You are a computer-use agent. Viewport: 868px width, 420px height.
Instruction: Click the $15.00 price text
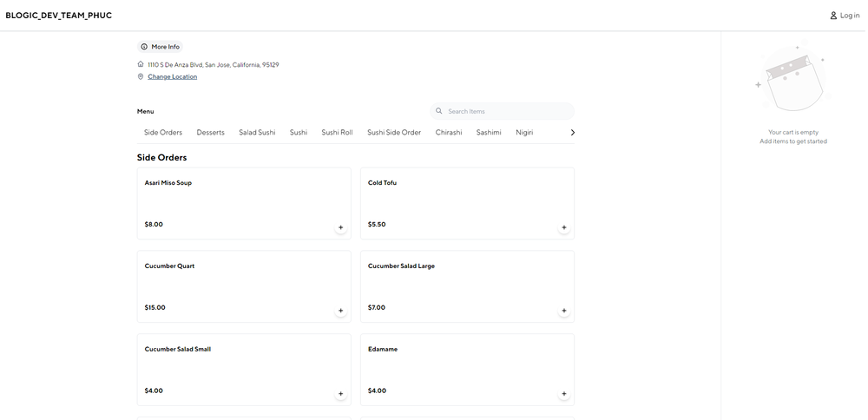(x=155, y=308)
